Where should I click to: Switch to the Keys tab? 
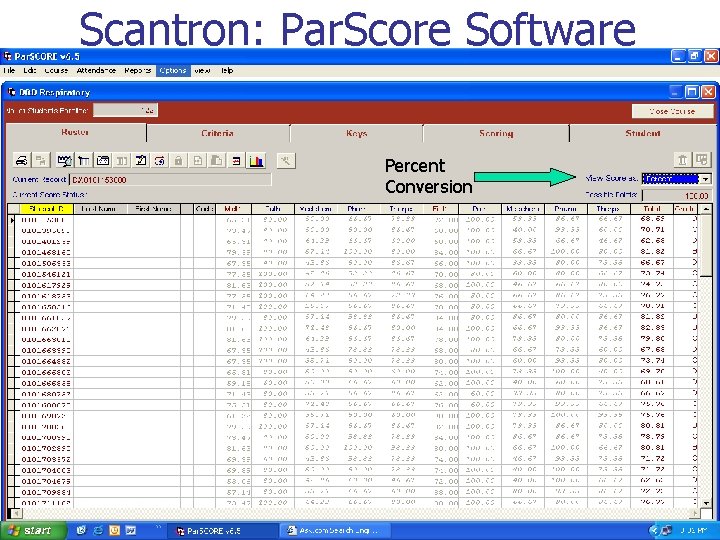click(356, 134)
